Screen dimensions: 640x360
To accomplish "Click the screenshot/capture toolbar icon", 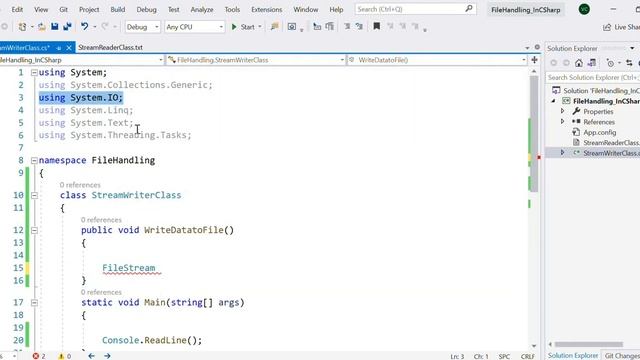I will (x=292, y=27).
